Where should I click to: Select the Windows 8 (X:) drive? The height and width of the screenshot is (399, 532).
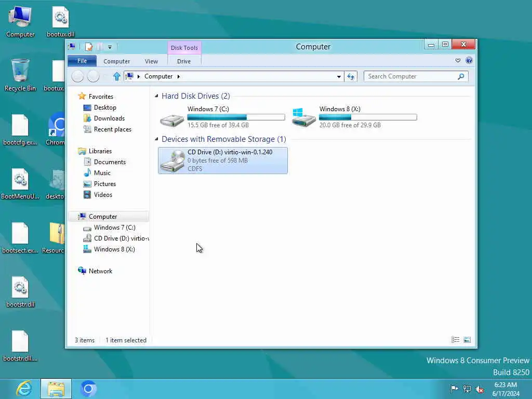[x=354, y=117]
